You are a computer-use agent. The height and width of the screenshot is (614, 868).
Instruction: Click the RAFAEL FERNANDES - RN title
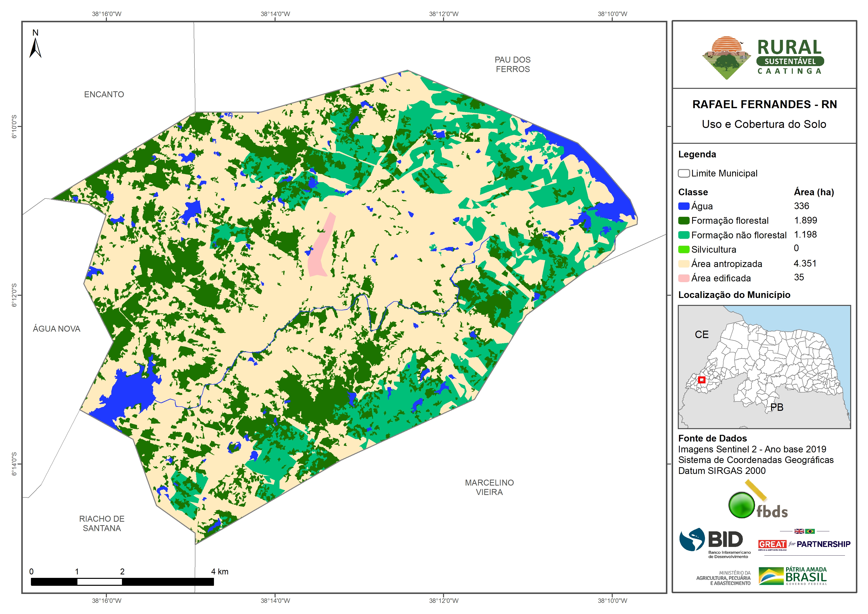pos(764,104)
